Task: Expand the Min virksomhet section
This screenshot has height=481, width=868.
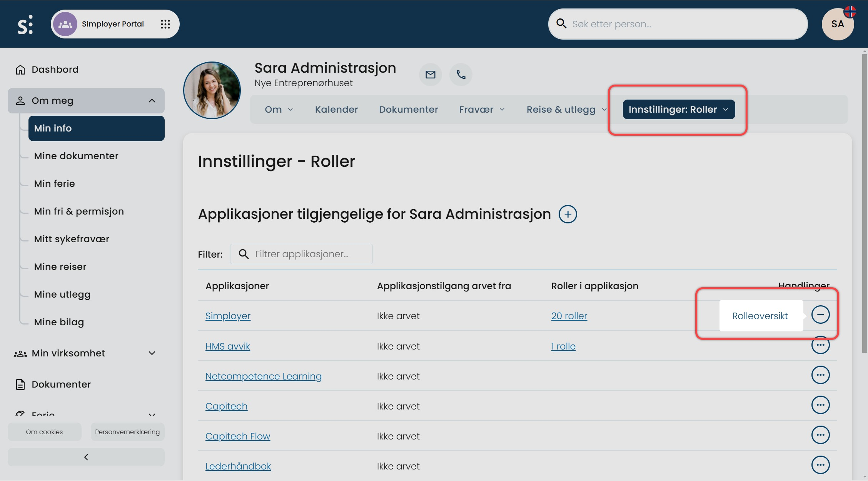Action: (x=152, y=353)
